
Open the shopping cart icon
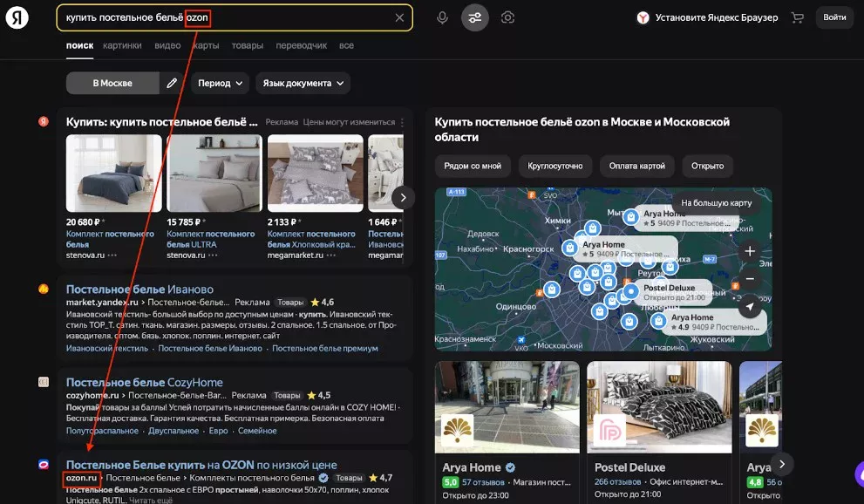pyautogui.click(x=797, y=17)
